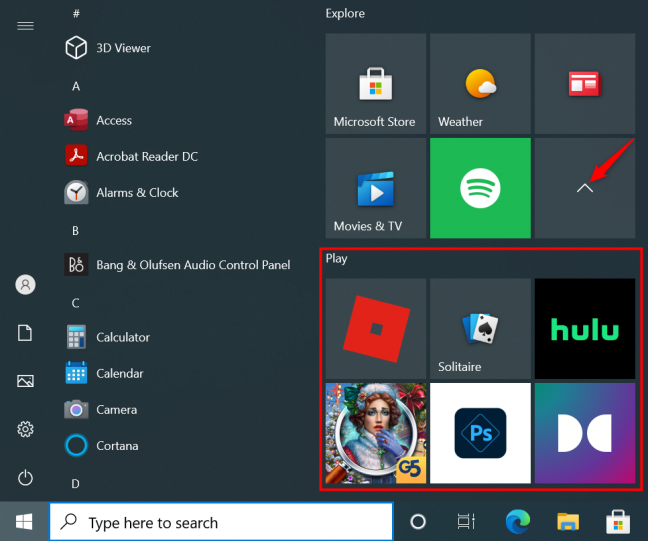
Task: Click the Explore group heading
Action: tap(345, 14)
